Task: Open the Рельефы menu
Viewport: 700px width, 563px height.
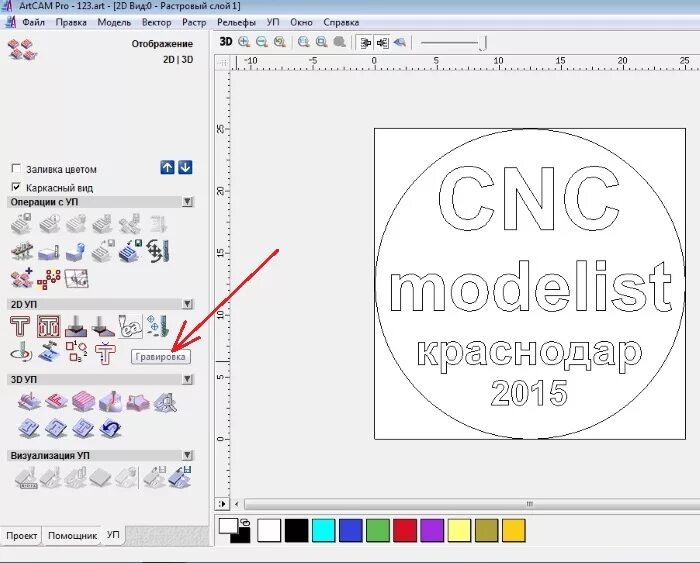Action: 236,22
